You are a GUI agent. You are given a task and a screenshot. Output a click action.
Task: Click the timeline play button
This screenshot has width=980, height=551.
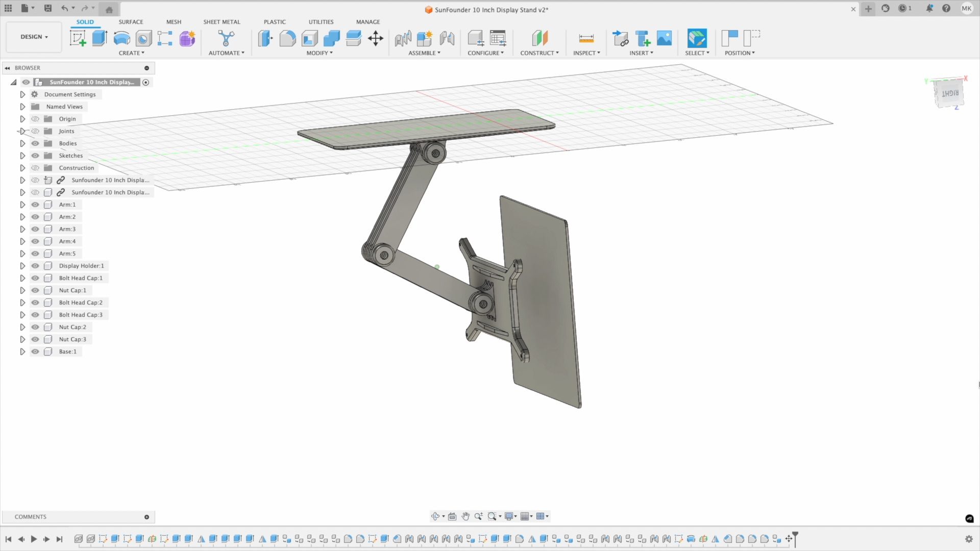point(34,539)
